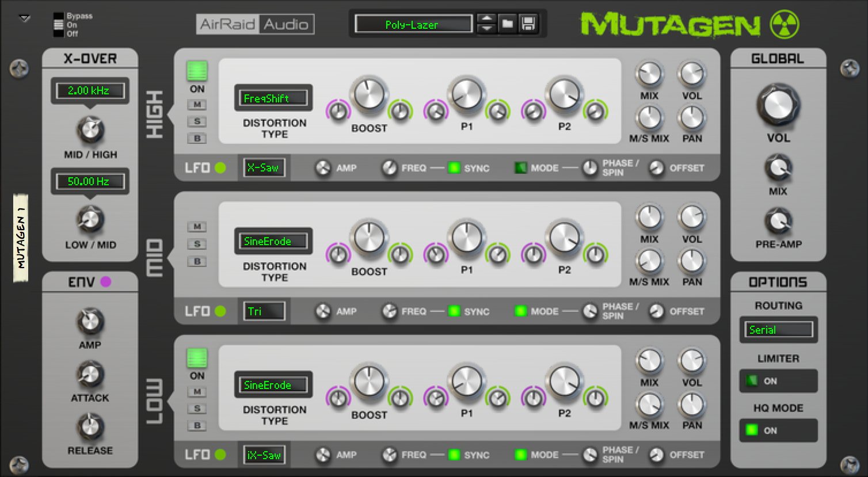Click the MID band LFO OFFSET knob

(x=656, y=311)
